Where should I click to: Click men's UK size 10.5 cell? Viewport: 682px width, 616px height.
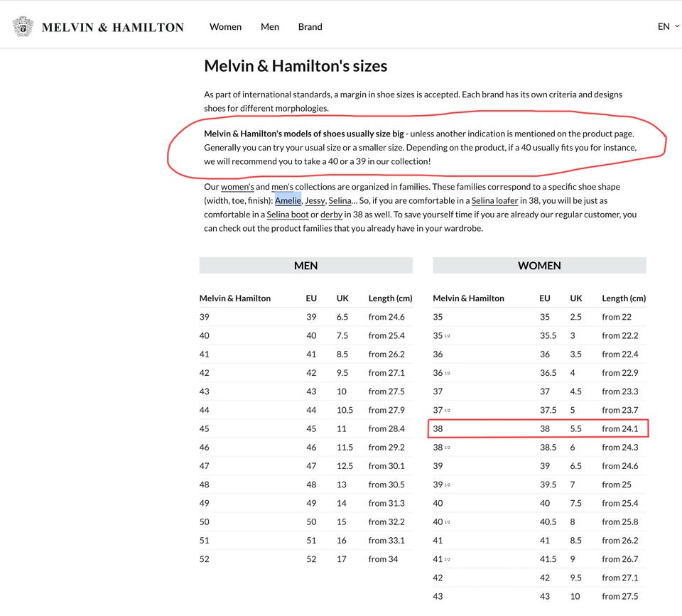(345, 410)
